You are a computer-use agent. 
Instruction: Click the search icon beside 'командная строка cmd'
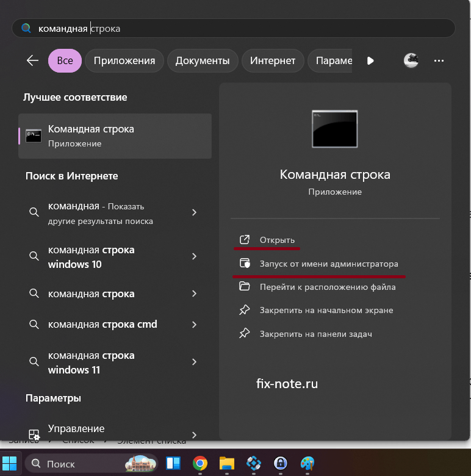pyautogui.click(x=34, y=325)
